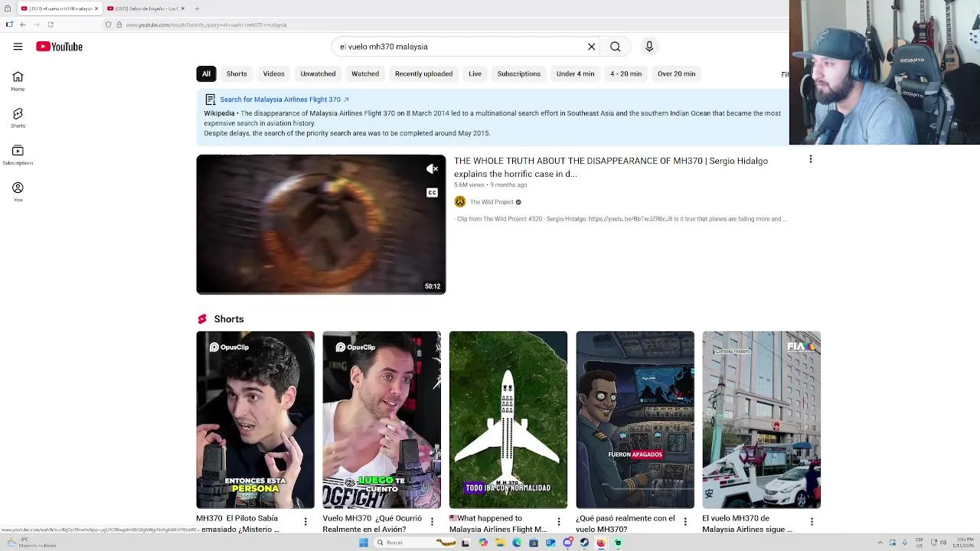Play the 50:12 video thumbnail
Viewport: 980px width, 551px height.
click(x=321, y=224)
